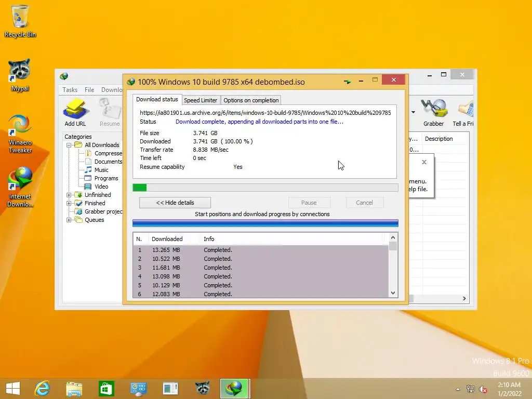Viewport: 532px width, 399px height.
Task: Open File Explorer from taskbar
Action: (74, 389)
